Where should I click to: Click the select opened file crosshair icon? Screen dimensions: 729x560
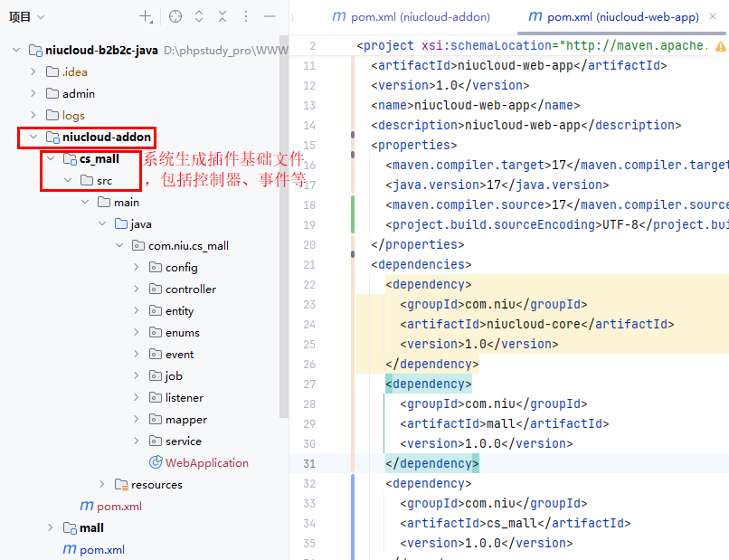coord(175,16)
